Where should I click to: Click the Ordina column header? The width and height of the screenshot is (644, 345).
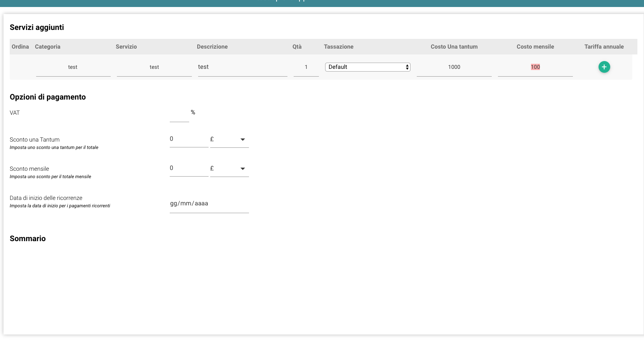pos(20,47)
